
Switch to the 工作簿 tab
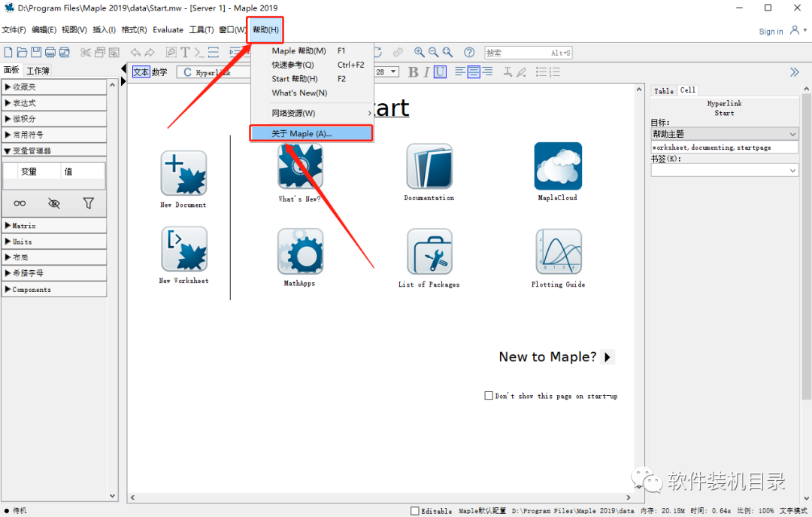tap(38, 71)
